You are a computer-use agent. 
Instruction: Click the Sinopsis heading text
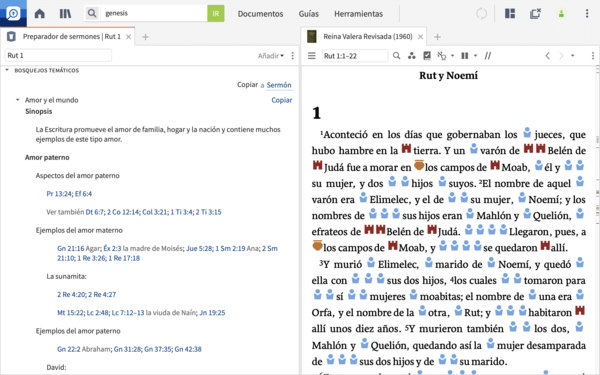39,111
